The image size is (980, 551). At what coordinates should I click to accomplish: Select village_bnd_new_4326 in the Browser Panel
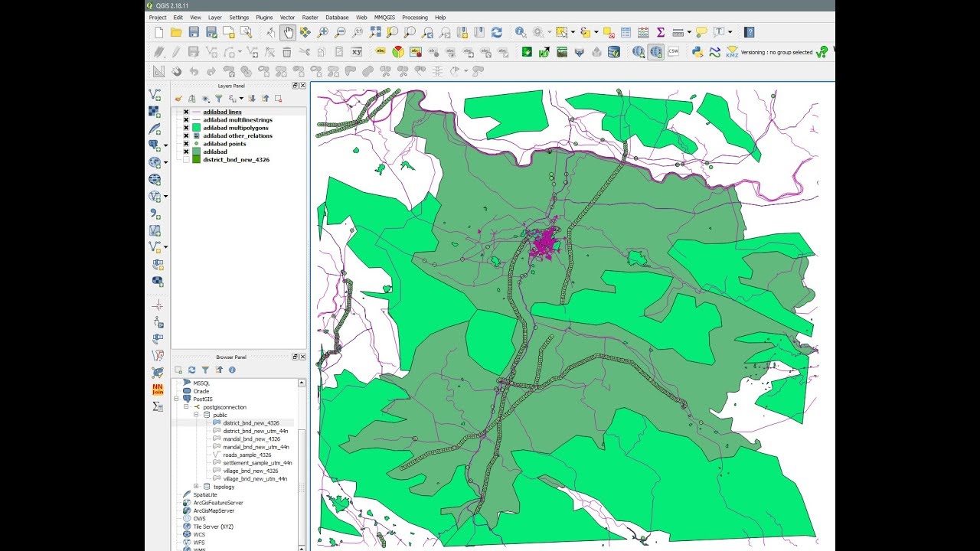[x=250, y=471]
